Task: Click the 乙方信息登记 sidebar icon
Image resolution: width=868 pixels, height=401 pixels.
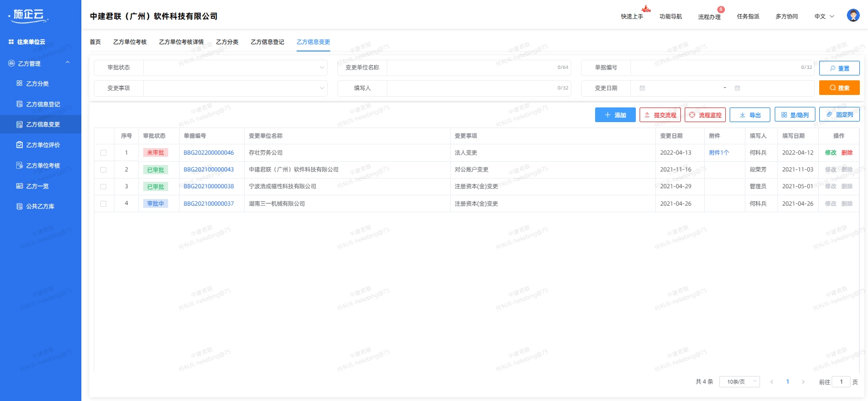Action: (20, 104)
